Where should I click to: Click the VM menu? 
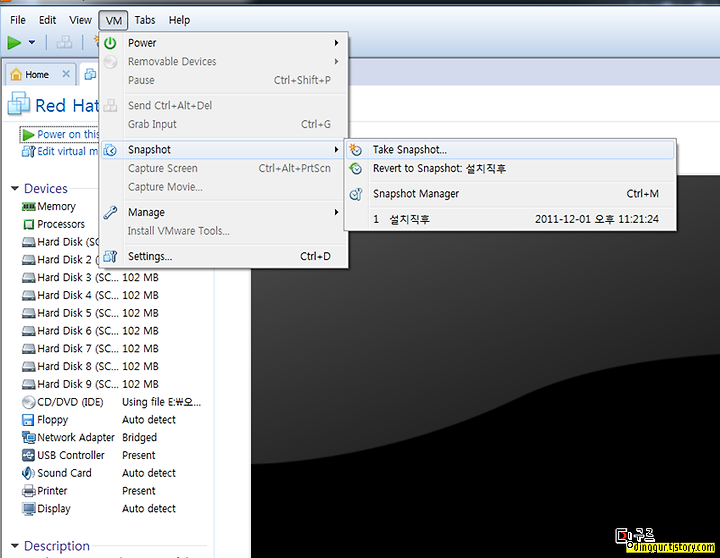point(113,21)
